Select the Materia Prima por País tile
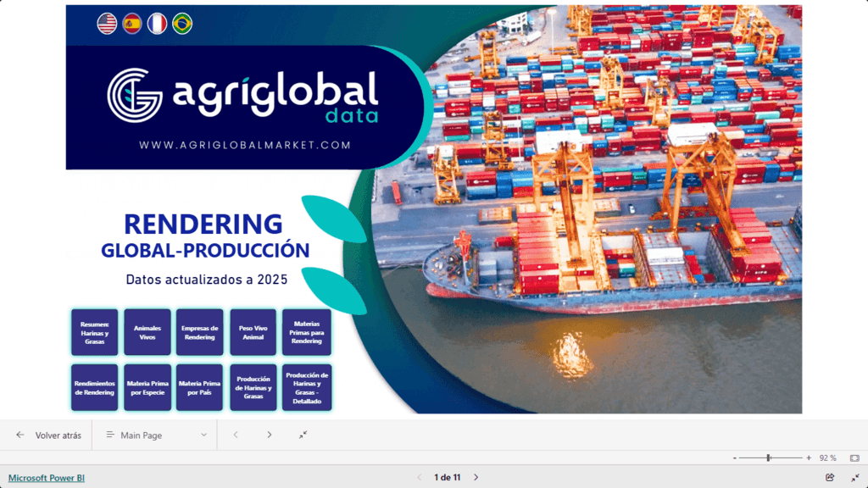Screen dimensions: 868x488 pos(200,388)
